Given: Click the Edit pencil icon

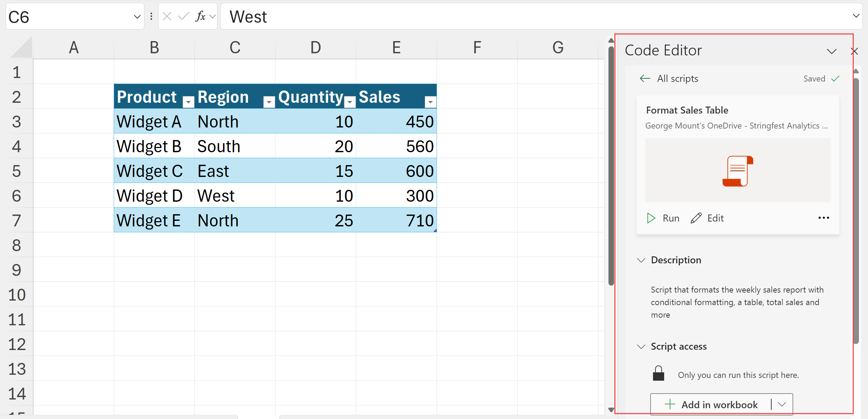Looking at the screenshot, I should (696, 218).
